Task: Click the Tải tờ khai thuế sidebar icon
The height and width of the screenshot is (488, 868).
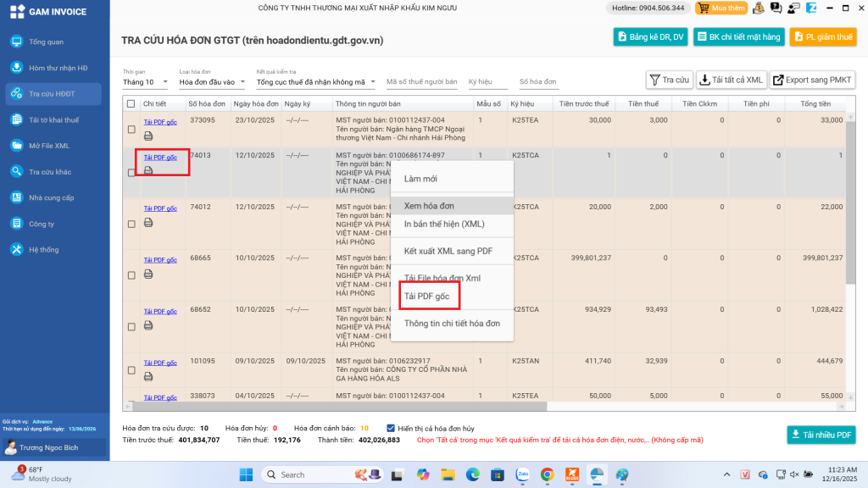Action: coord(16,119)
